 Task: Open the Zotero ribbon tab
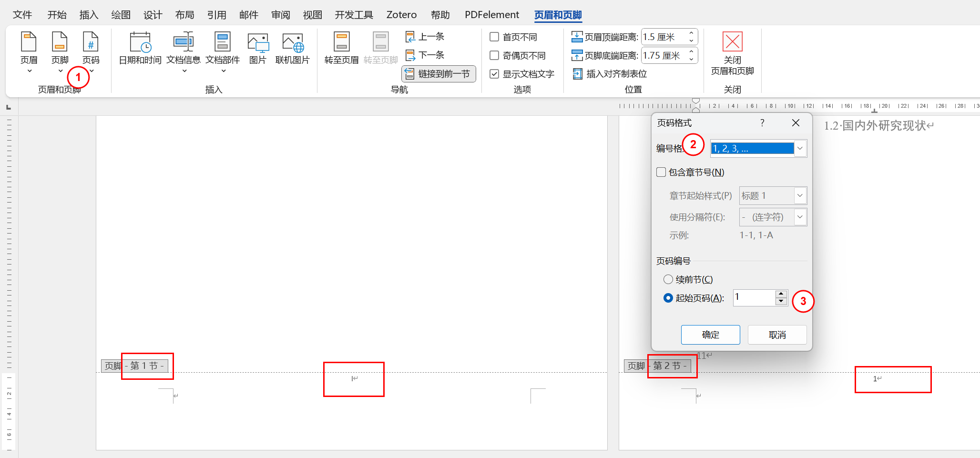(401, 15)
